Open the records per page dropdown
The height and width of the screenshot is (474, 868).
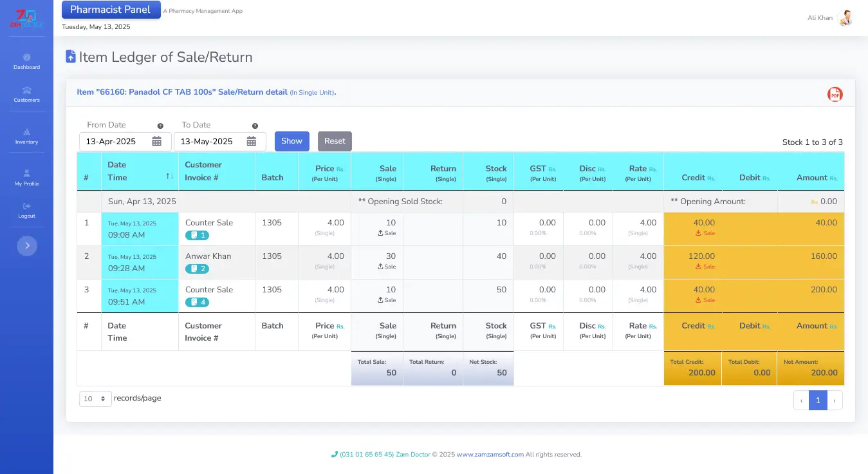(95, 399)
